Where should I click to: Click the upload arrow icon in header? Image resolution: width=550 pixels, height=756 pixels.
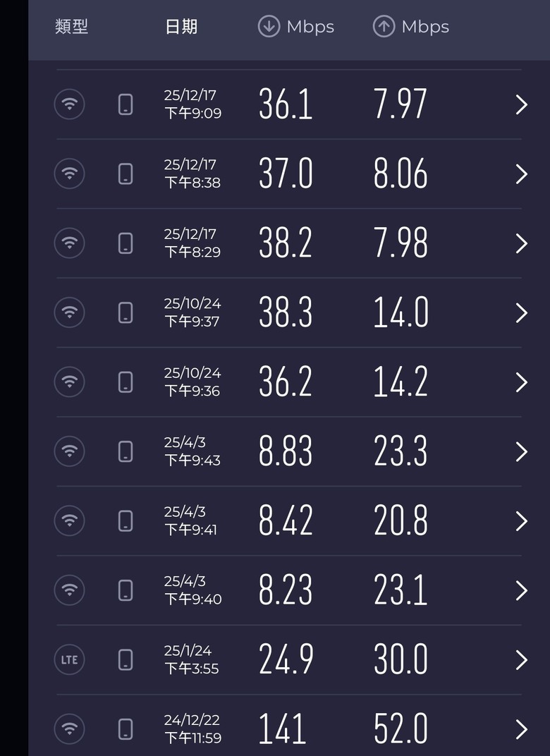pos(384,27)
